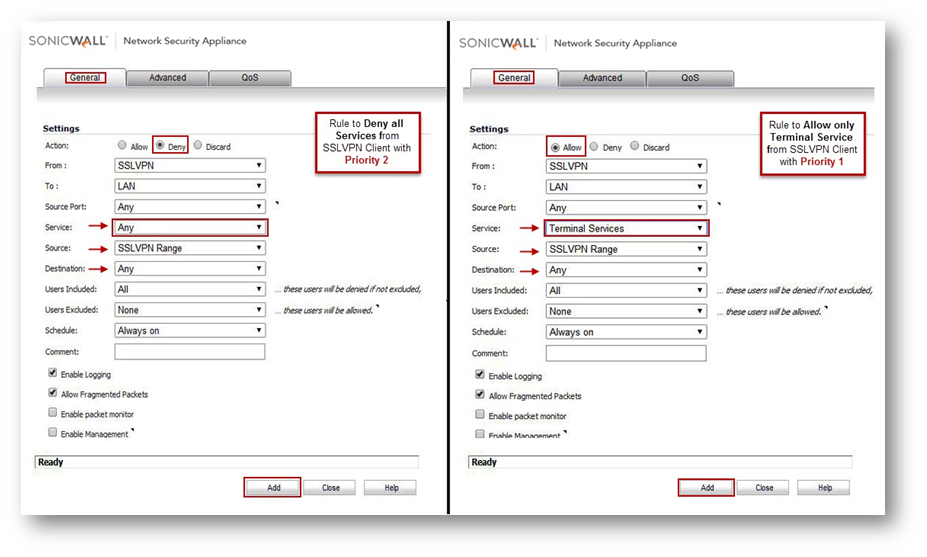Click the Comment field in left panel

190,352
